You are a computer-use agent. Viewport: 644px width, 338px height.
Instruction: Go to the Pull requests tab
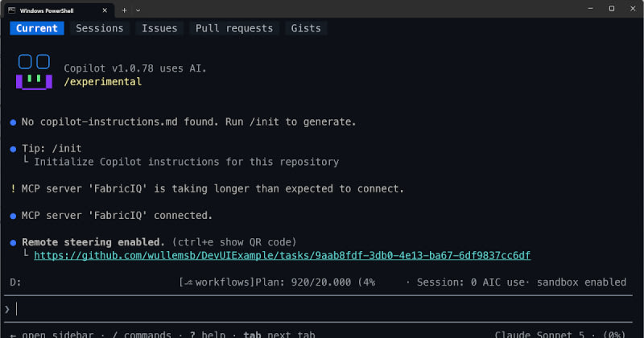(234, 28)
